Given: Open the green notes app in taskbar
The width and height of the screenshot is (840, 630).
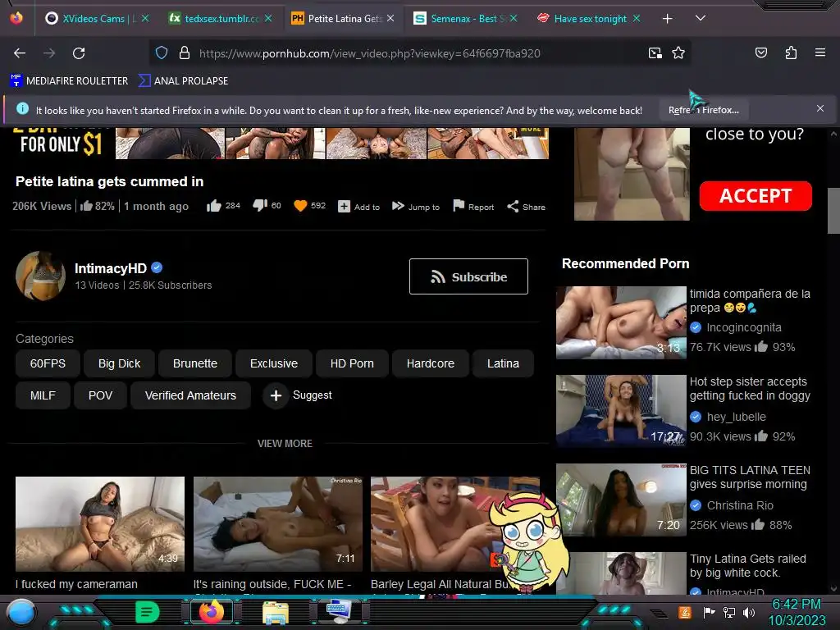Looking at the screenshot, I should coord(148,612).
